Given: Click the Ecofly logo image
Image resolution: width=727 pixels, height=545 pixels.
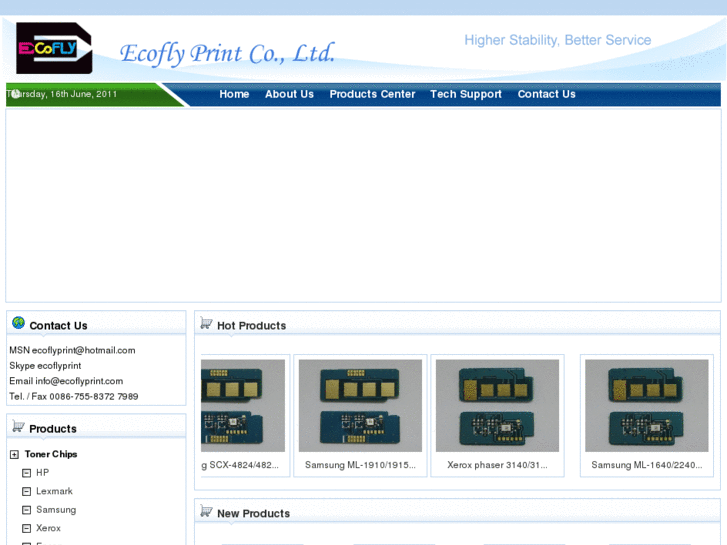Looking at the screenshot, I should click(54, 48).
